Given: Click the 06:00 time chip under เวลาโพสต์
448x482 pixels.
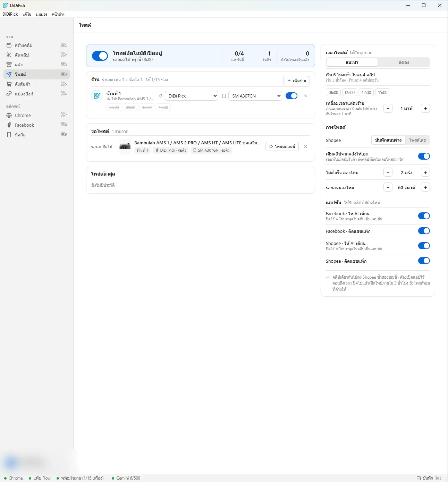Looking at the screenshot, I should [333, 93].
